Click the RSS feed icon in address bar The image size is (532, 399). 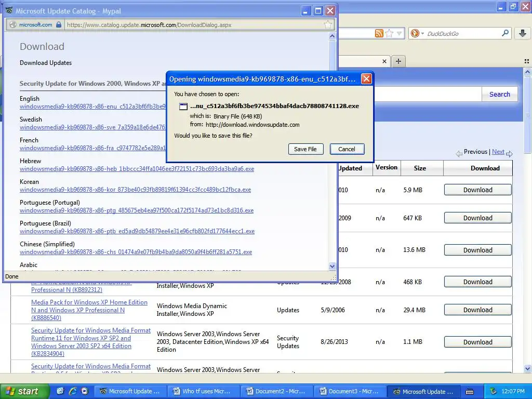[x=379, y=33]
